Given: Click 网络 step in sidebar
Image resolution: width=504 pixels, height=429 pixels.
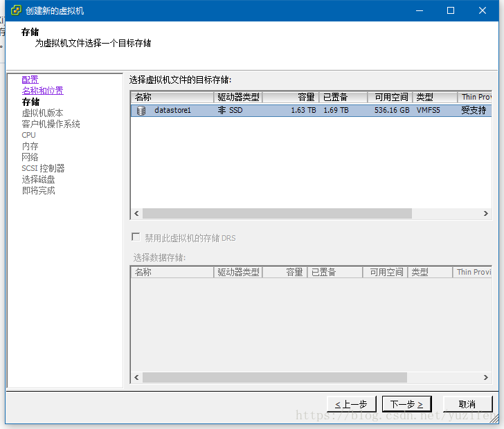Looking at the screenshot, I should click(30, 157).
